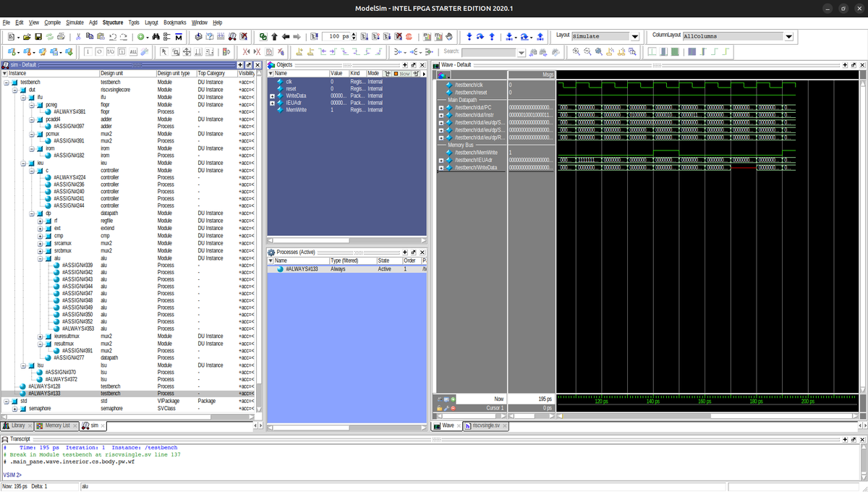868x492 pixels.
Task: Click the Select Mode arrow pointer icon
Action: 164,52
